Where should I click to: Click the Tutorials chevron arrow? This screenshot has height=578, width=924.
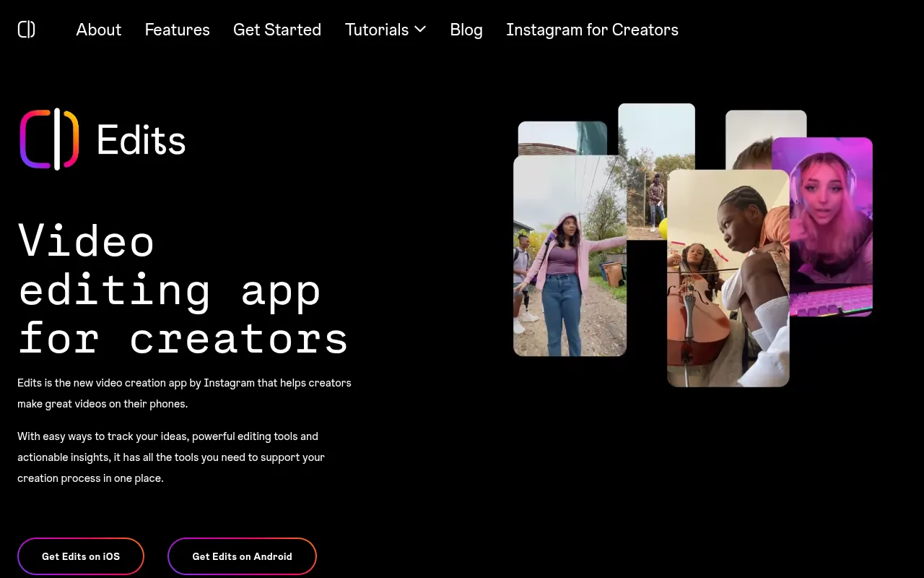(x=420, y=30)
